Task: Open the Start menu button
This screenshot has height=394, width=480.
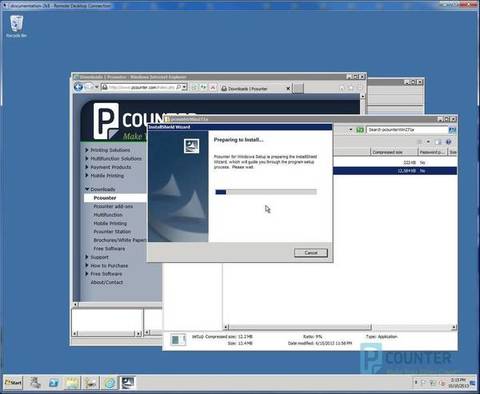Action: tap(13, 383)
